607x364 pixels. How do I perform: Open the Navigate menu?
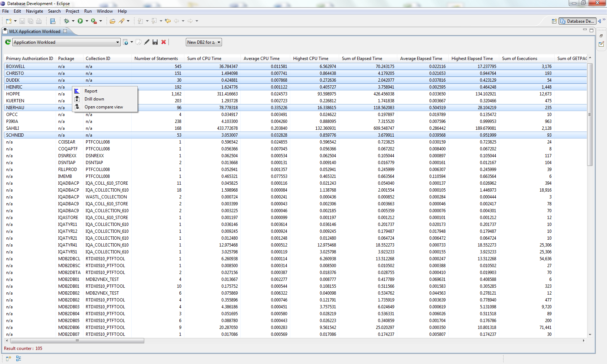[34, 11]
